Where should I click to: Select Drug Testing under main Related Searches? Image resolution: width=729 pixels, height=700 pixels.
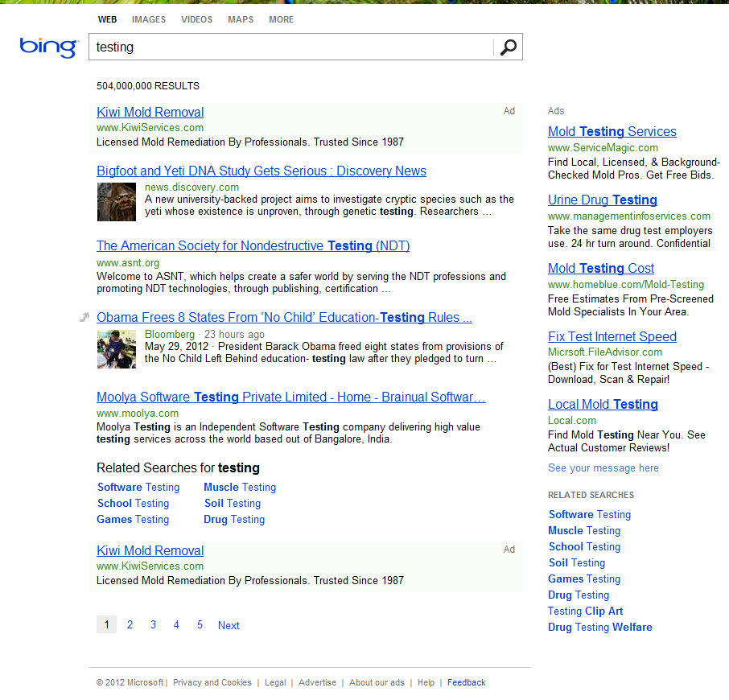pyautogui.click(x=234, y=519)
